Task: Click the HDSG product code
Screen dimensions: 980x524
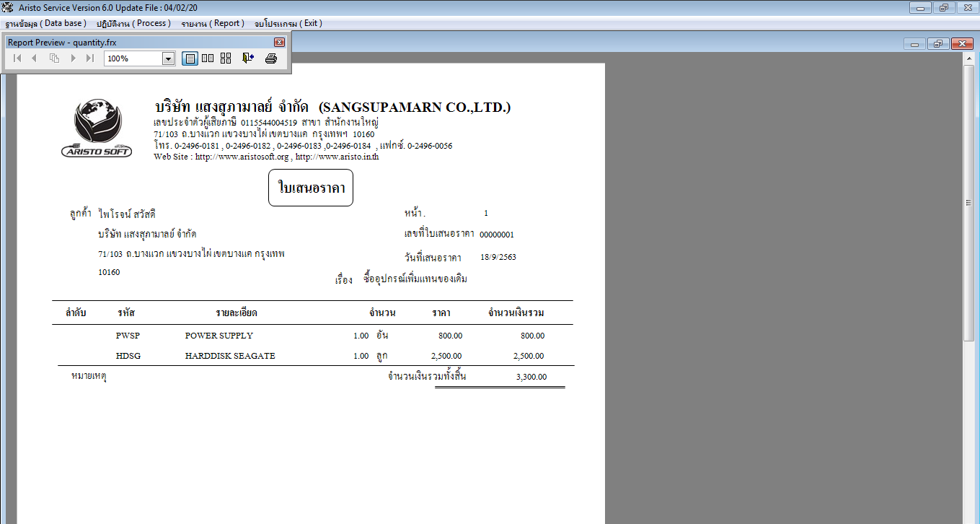Action: point(128,356)
